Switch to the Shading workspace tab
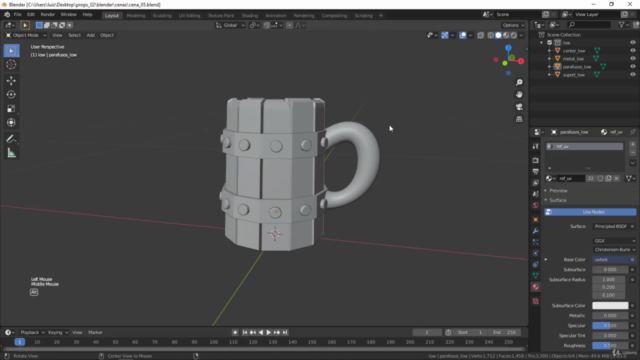 click(x=249, y=16)
